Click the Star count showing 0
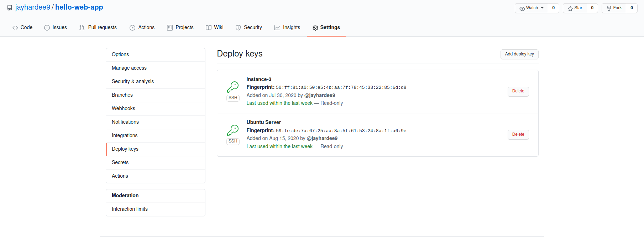The width and height of the screenshot is (644, 242). pyautogui.click(x=592, y=8)
